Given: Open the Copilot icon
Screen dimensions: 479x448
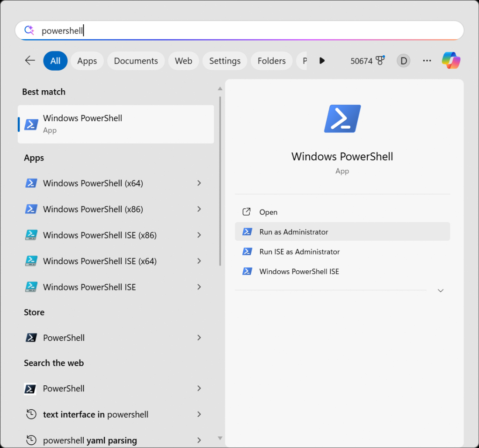Looking at the screenshot, I should 451,60.
